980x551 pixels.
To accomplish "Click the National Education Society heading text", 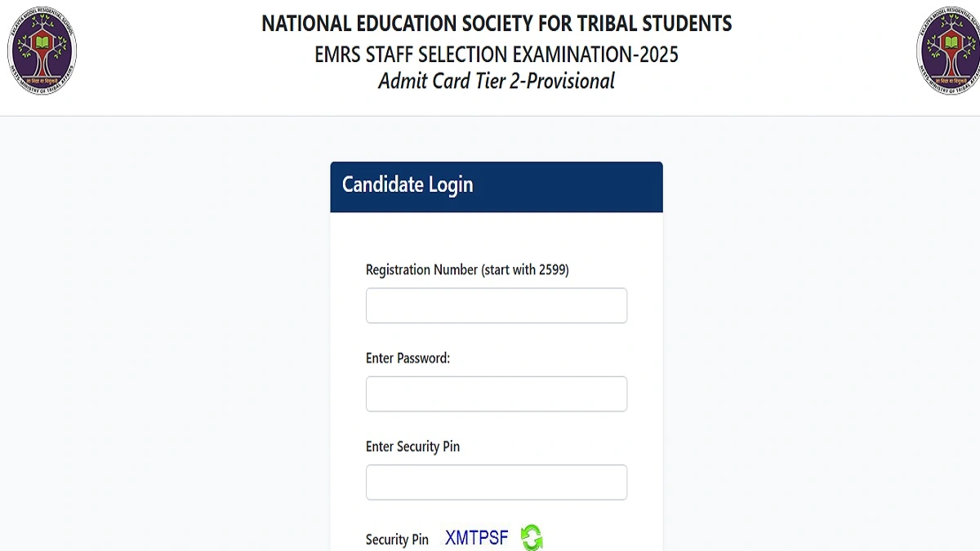I will coord(496,24).
